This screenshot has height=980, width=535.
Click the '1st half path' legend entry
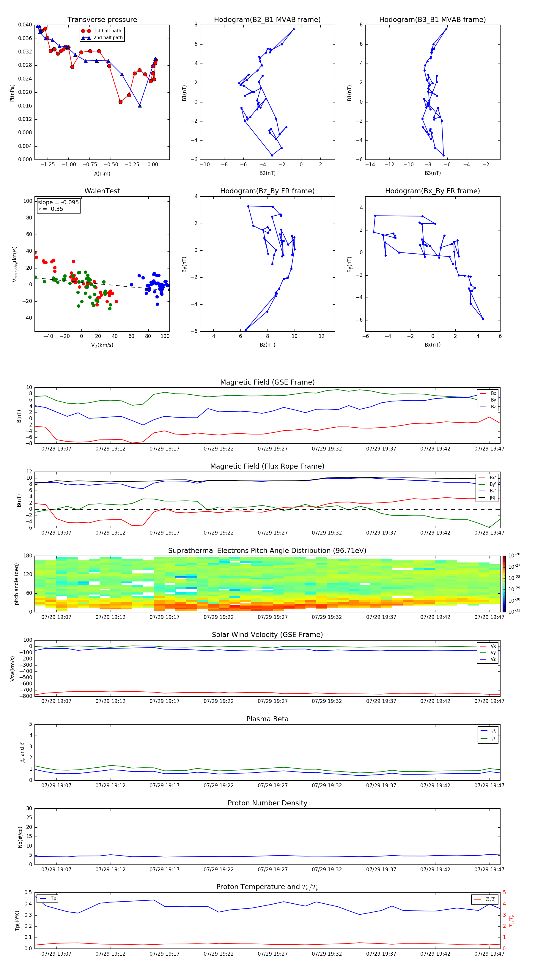click(101, 31)
